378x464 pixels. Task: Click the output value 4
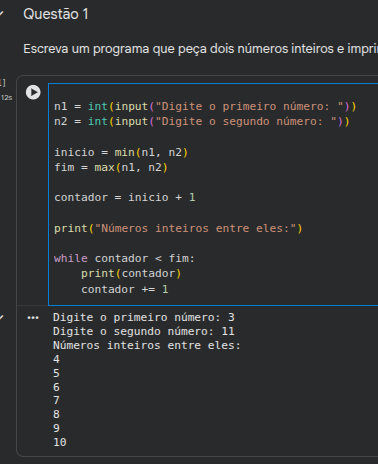pos(56,359)
